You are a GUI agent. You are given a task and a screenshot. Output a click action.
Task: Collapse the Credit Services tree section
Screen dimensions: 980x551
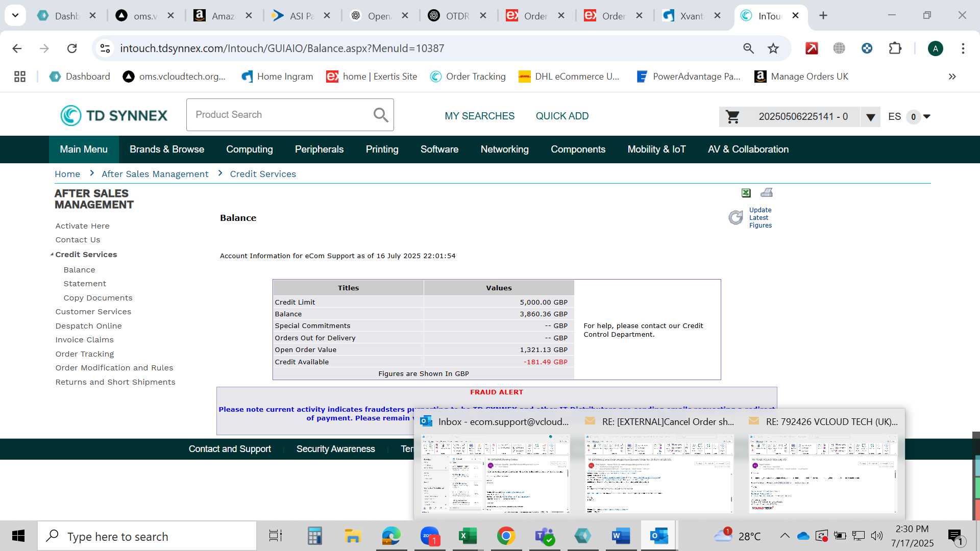52,255
